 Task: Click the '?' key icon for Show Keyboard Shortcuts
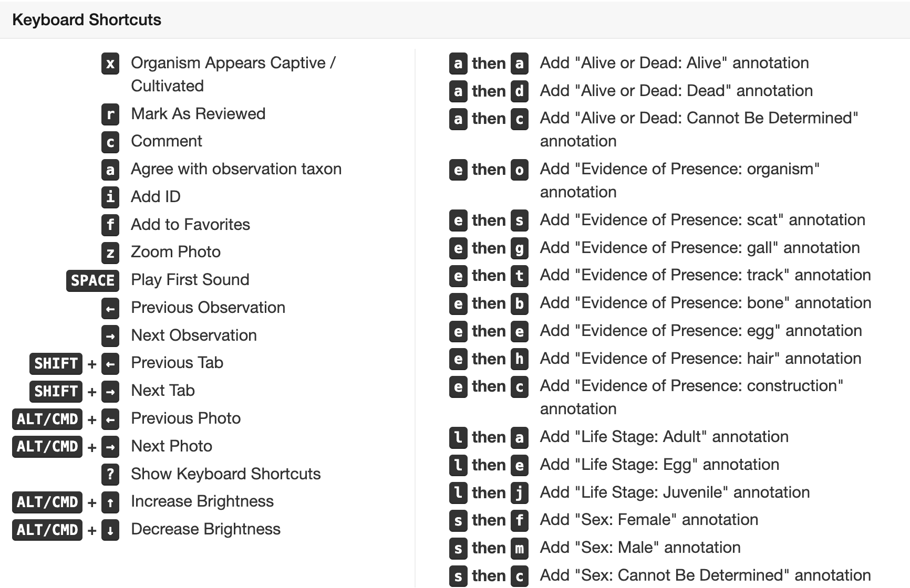[110, 474]
